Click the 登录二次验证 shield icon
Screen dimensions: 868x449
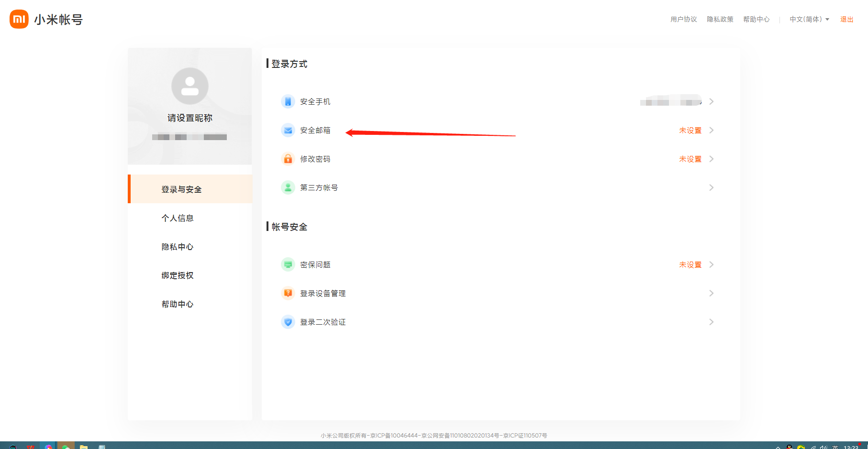(288, 322)
